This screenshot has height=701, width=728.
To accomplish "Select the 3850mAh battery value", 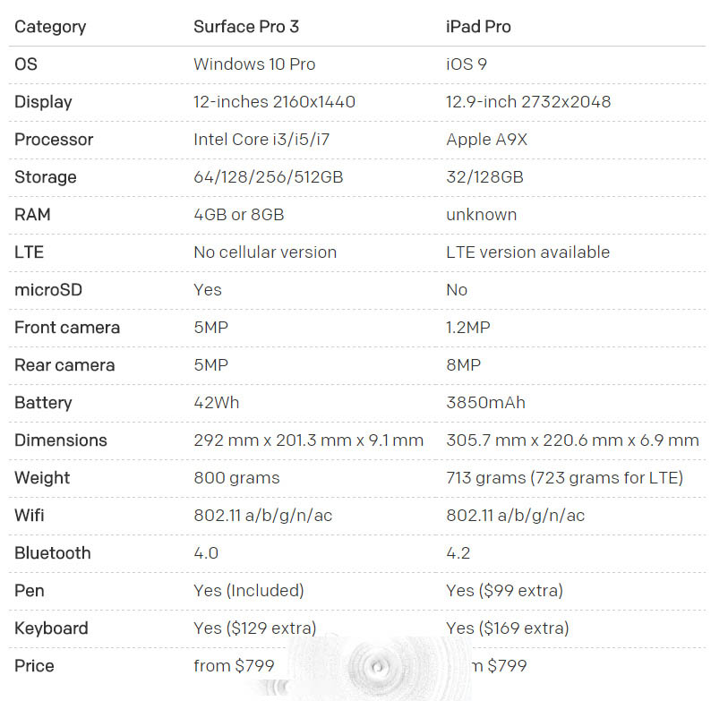I will [x=485, y=403].
